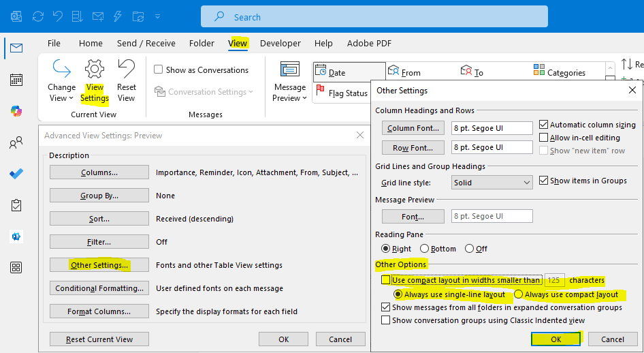Image resolution: width=644 pixels, height=353 pixels.
Task: Click the Search box in title bar
Action: pyautogui.click(x=374, y=16)
